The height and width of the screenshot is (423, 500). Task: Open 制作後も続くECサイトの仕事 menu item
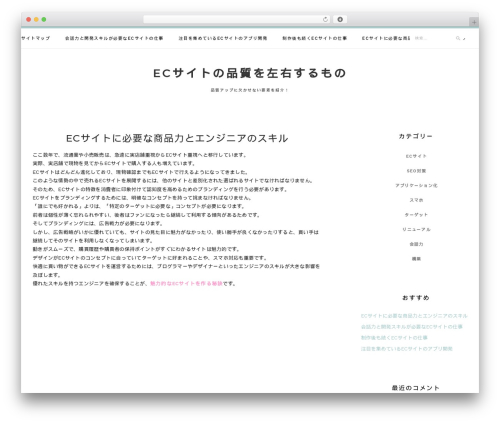click(315, 38)
